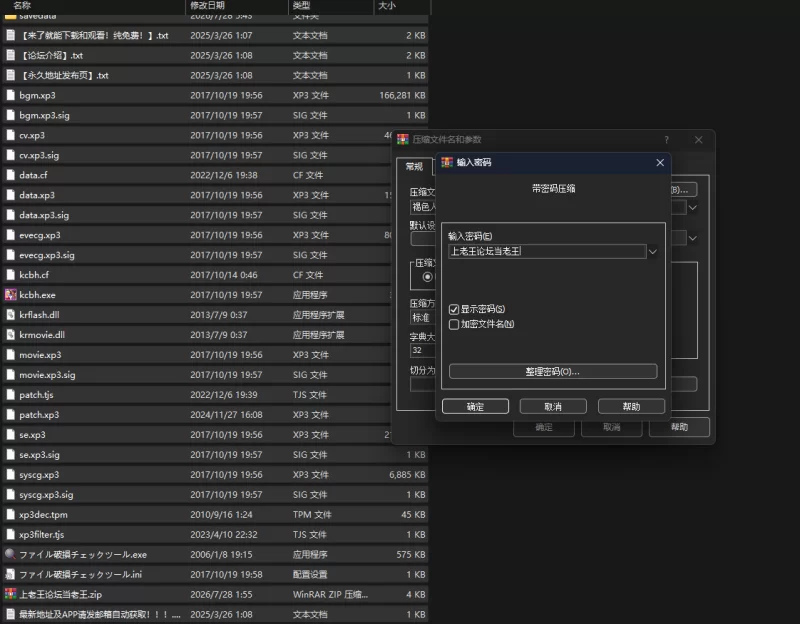The height and width of the screenshot is (624, 800).
Task: Click the 2024/11/27 16:08 date cell
Action: point(227,415)
